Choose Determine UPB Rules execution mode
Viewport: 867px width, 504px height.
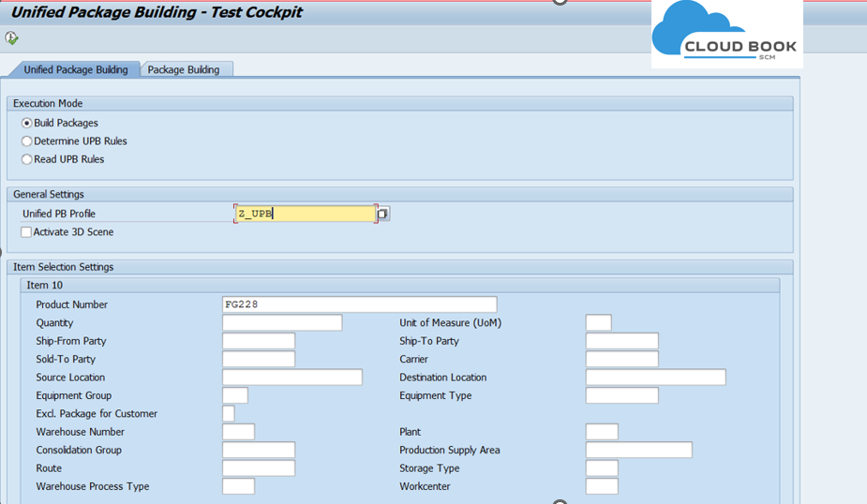point(27,141)
